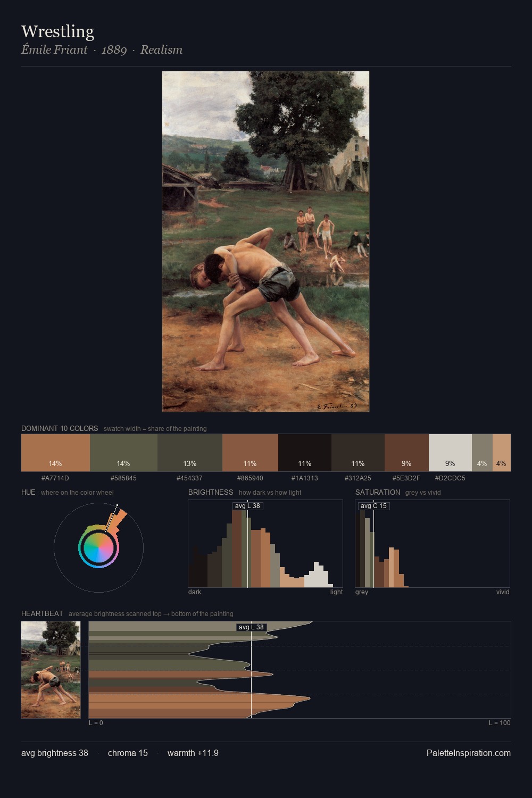Click the avg L 38 heartbeat marker
Viewport: 532px width, 798px height.
251,627
